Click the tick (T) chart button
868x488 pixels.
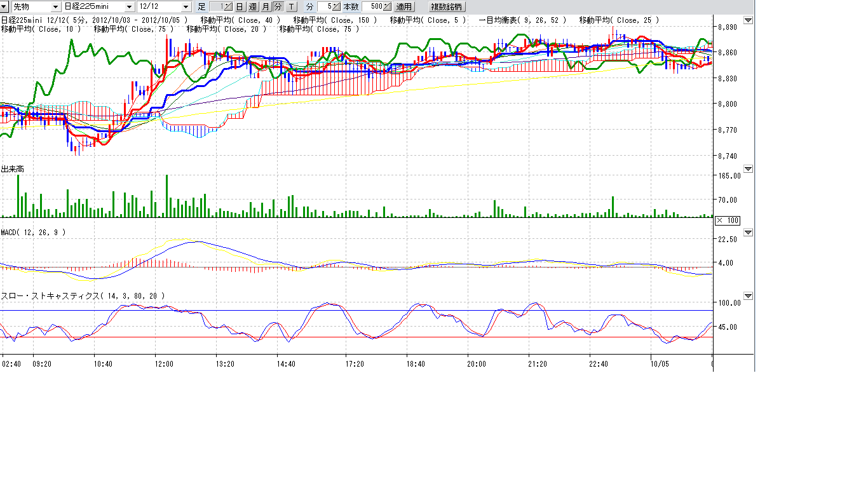coord(291,7)
